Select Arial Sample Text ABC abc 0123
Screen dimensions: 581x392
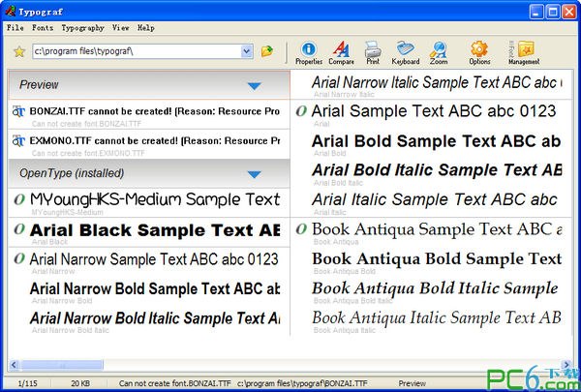[431, 114]
